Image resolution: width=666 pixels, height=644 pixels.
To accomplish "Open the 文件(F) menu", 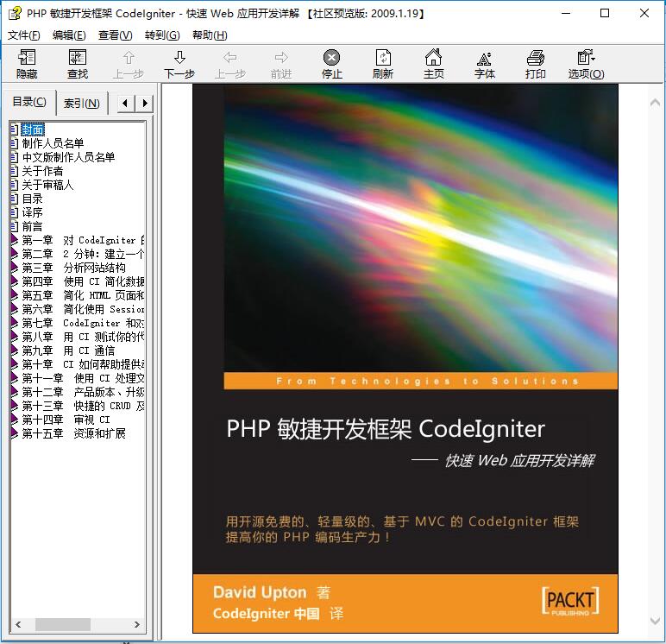I will tap(23, 35).
